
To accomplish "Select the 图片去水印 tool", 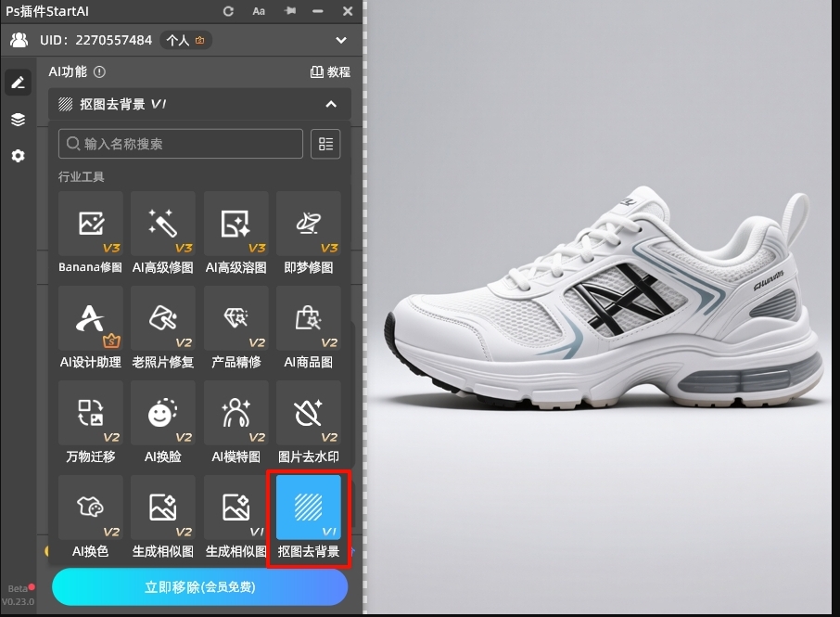I will (x=309, y=414).
